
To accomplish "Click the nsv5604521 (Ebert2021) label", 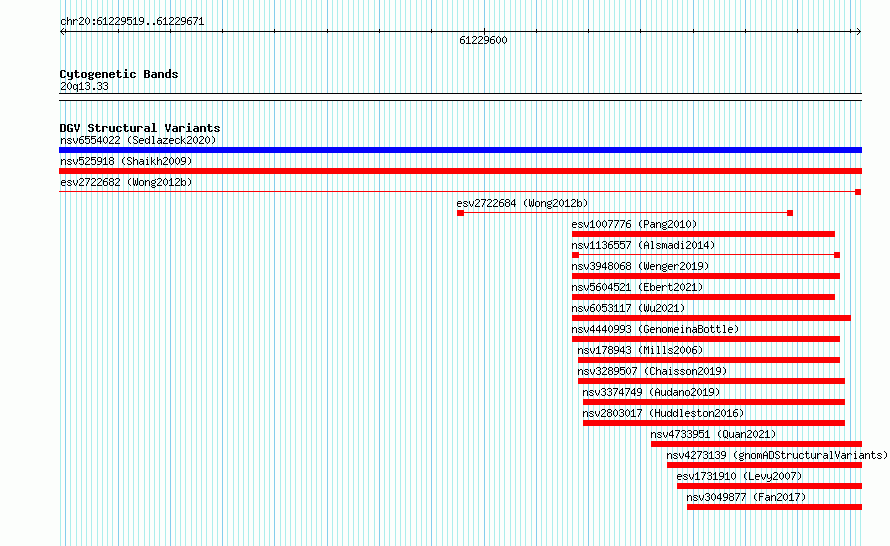I will [x=637, y=287].
